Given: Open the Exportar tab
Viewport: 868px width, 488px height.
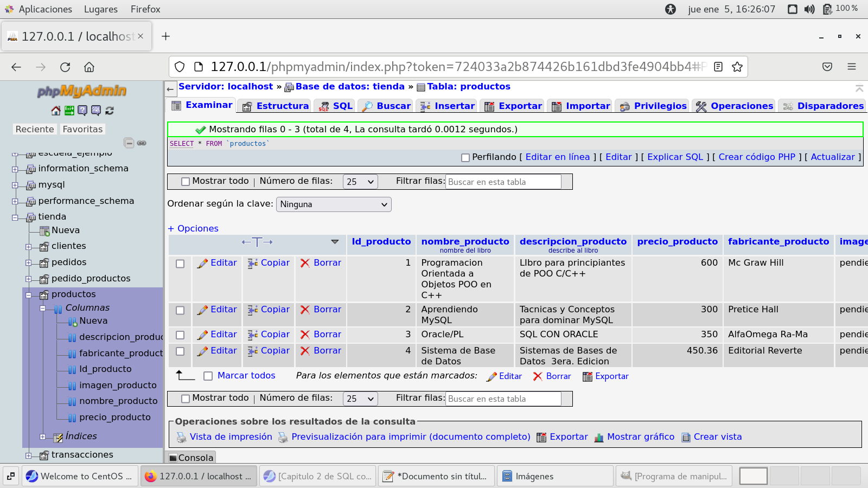Looking at the screenshot, I should (x=513, y=106).
